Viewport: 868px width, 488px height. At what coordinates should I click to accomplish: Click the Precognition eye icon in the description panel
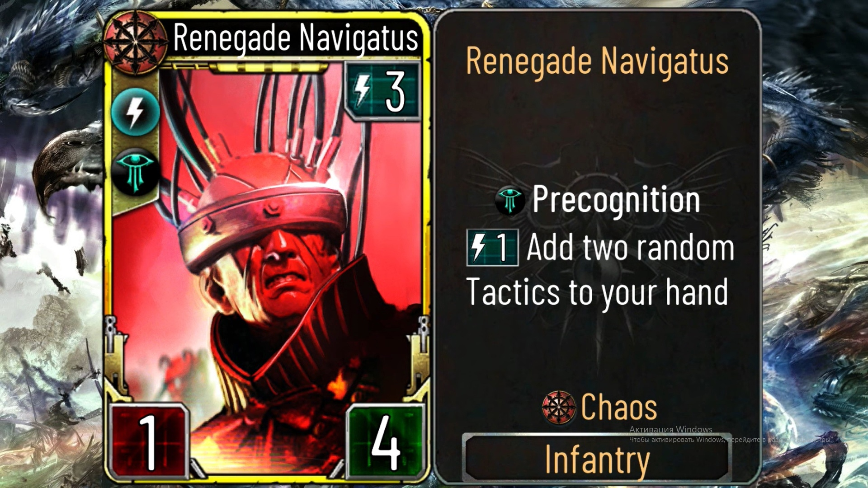tap(510, 201)
